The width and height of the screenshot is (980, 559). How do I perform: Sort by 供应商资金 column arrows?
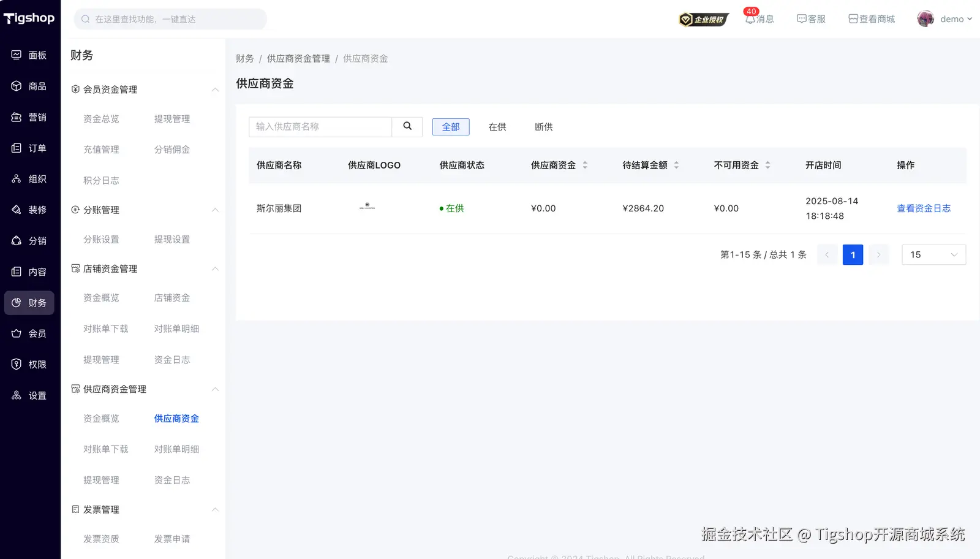(585, 165)
